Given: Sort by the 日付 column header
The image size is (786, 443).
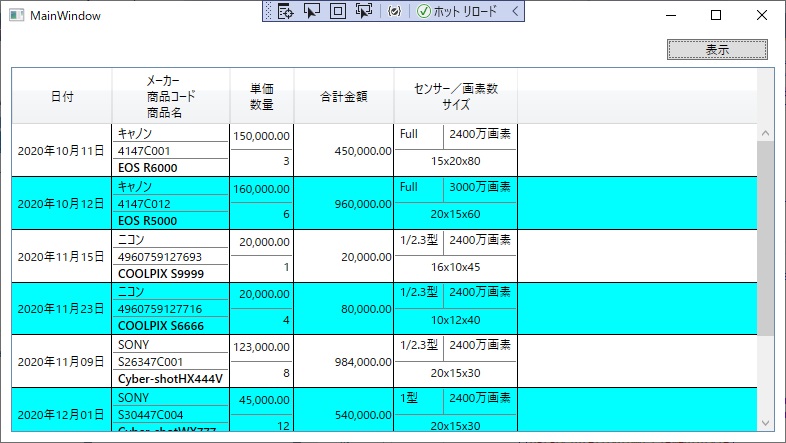Looking at the screenshot, I should [x=62, y=96].
